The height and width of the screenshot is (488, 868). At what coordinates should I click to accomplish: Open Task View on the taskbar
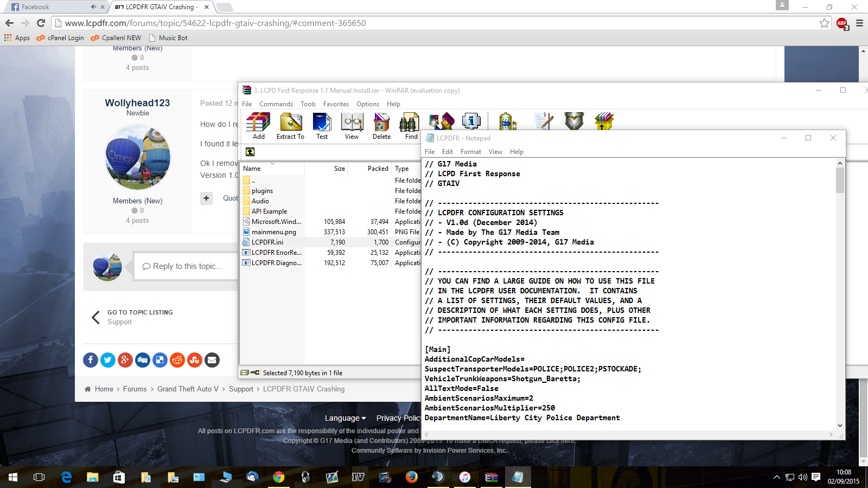click(39, 477)
